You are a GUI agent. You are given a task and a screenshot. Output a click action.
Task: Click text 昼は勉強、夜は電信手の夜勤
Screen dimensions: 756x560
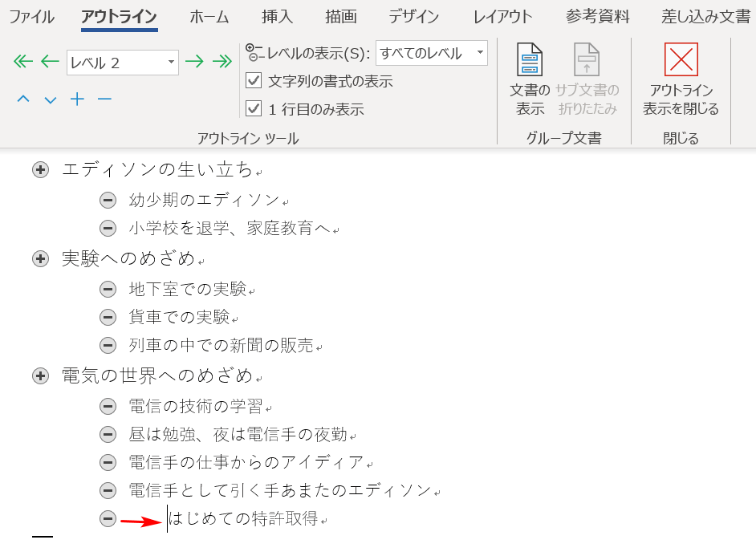(x=238, y=434)
